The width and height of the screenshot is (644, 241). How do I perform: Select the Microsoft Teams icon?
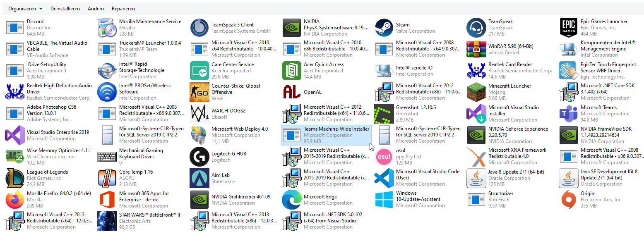pyautogui.click(x=569, y=114)
